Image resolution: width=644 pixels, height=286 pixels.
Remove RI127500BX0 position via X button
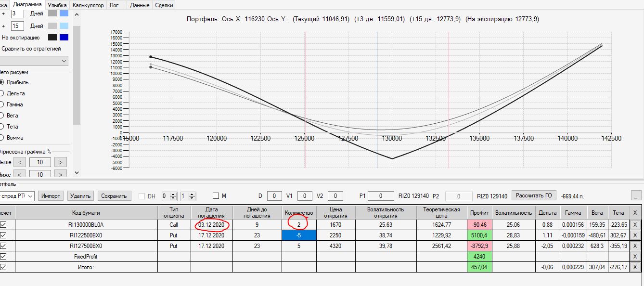tap(634, 246)
